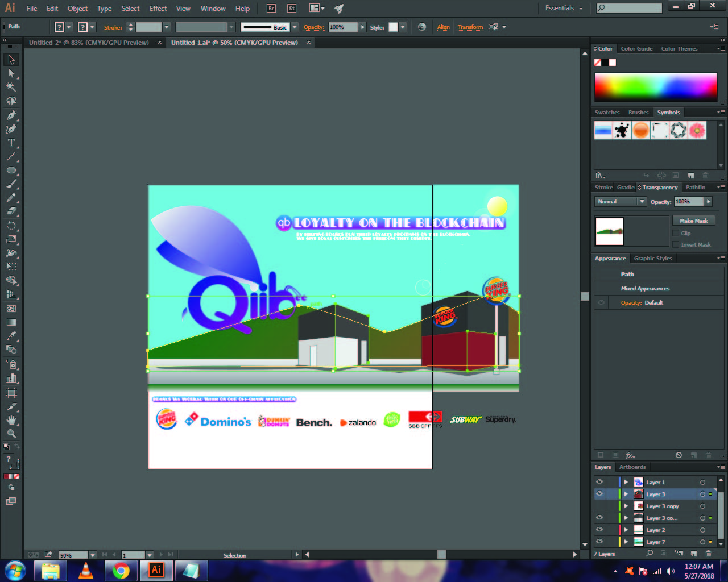This screenshot has height=582, width=728.
Task: Expand Layer 3 copy sublayers
Action: tap(626, 506)
